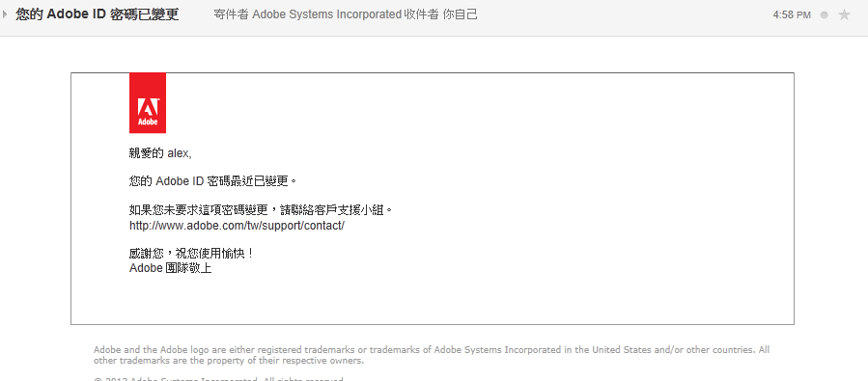Click the sentence 您的 Adobe ID 密碼最近已變更
The height and width of the screenshot is (381, 868).
213,180
